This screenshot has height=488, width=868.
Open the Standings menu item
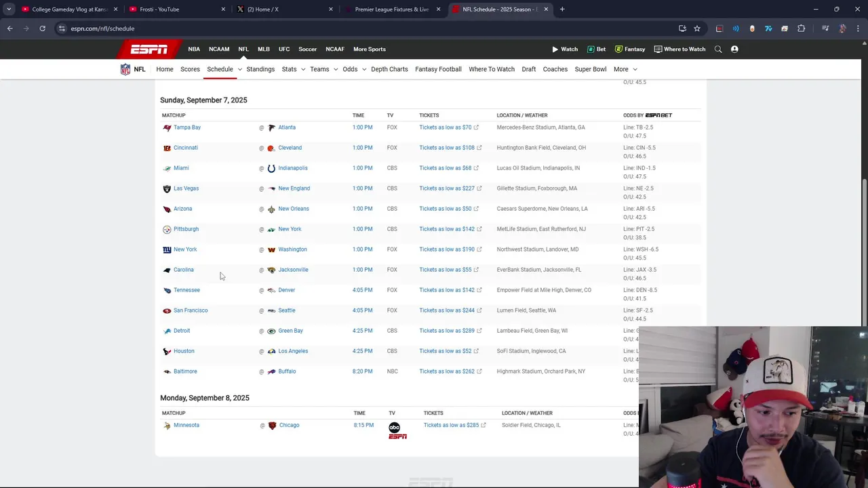260,69
